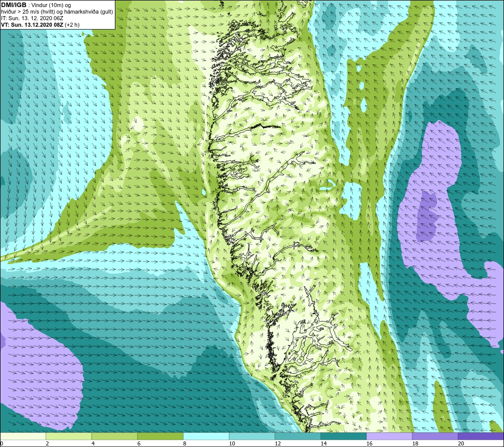Click the 14-16 m/s dark teal swatch
This screenshot has height=447, width=504.
(x=344, y=436)
